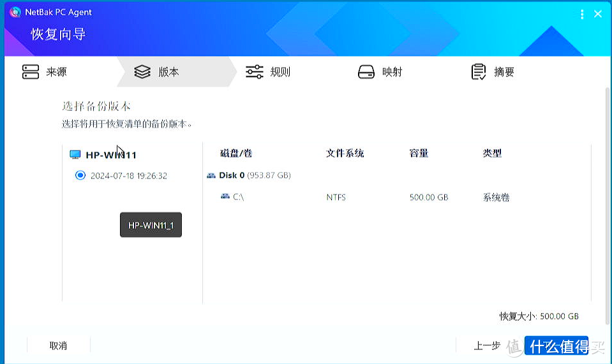Select backup version 2024-07-18 19:26:32 radio
The height and width of the screenshot is (364, 612).
click(80, 175)
